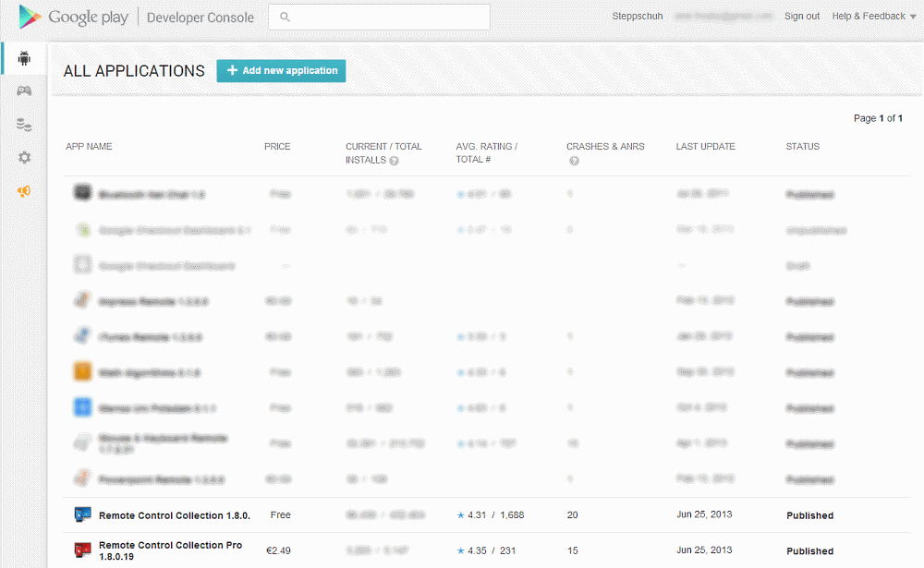Click the Free price of Remote Control Collection
924x568 pixels.
coord(281,515)
